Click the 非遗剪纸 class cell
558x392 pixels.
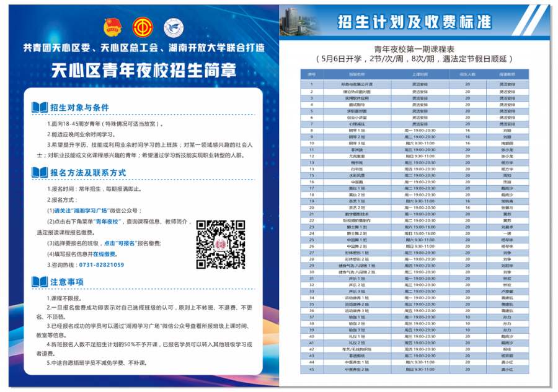[357, 355]
